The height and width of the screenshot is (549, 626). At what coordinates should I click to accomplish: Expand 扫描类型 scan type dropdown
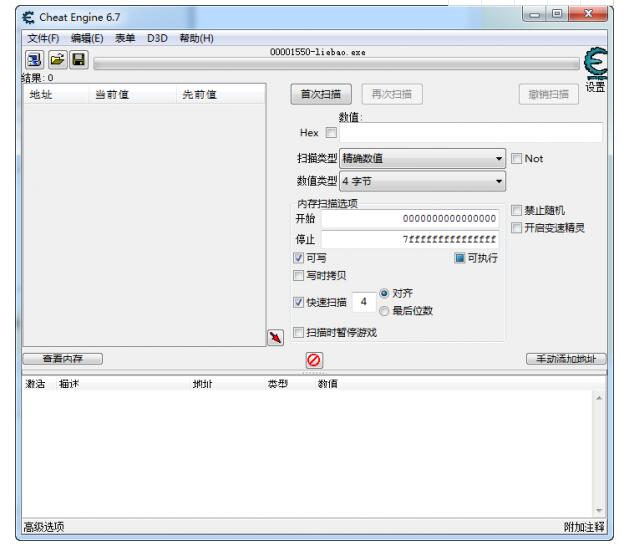tap(422, 159)
